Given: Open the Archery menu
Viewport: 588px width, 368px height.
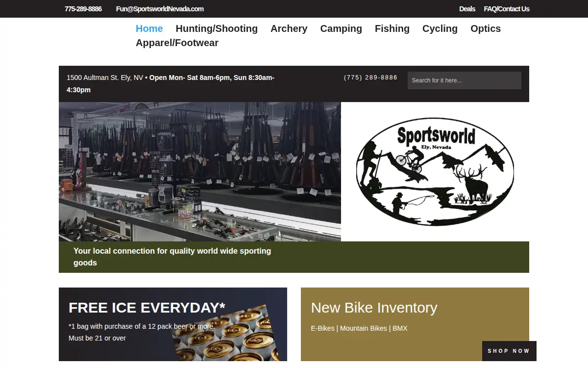Looking at the screenshot, I should (289, 28).
